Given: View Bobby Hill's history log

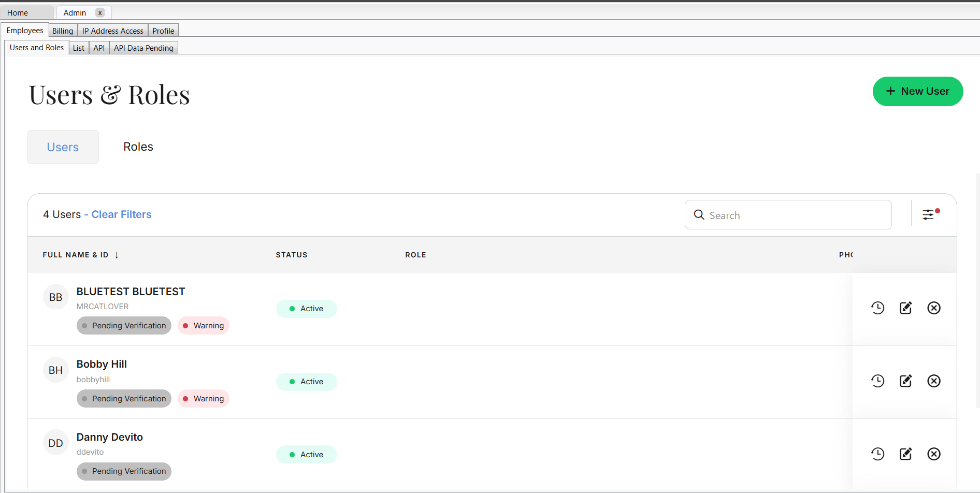Looking at the screenshot, I should [877, 381].
